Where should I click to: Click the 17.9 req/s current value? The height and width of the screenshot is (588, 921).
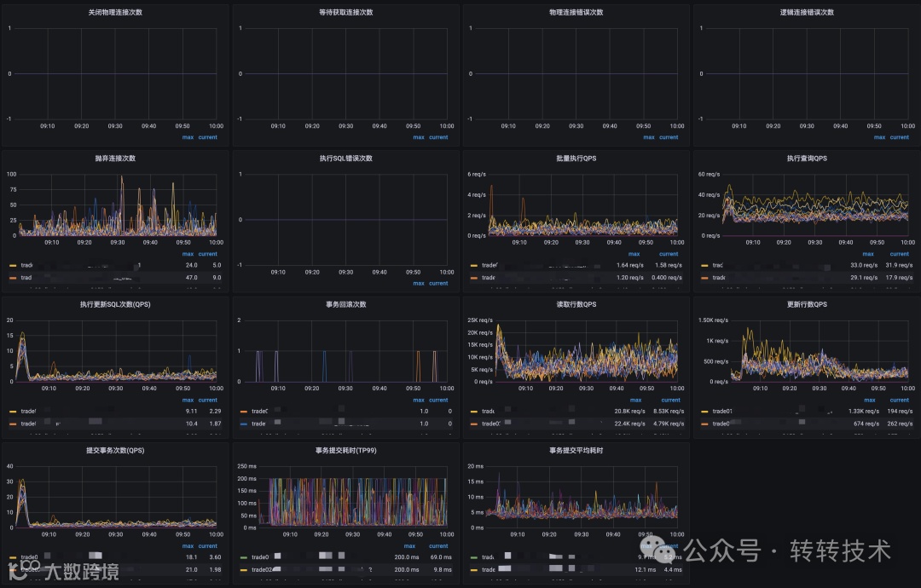[900, 278]
